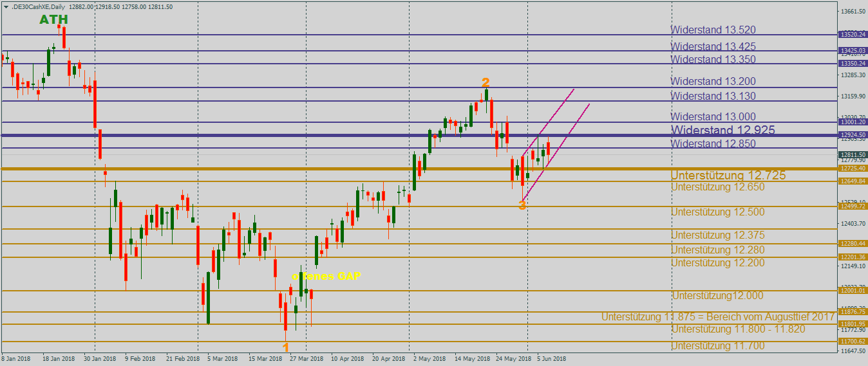Click the 13001.20 price tag
The image size is (868, 366).
coord(853,122)
